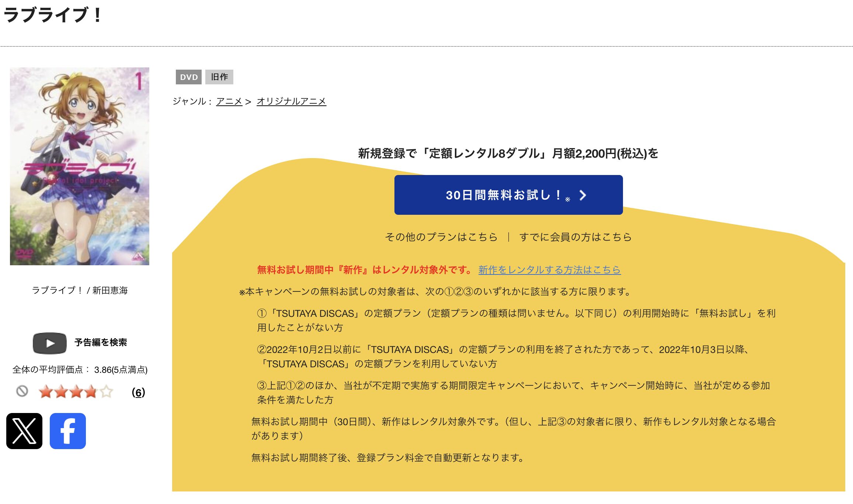This screenshot has height=504, width=853.
Task: Click the YouTube-style play trailer icon
Action: tap(50, 343)
